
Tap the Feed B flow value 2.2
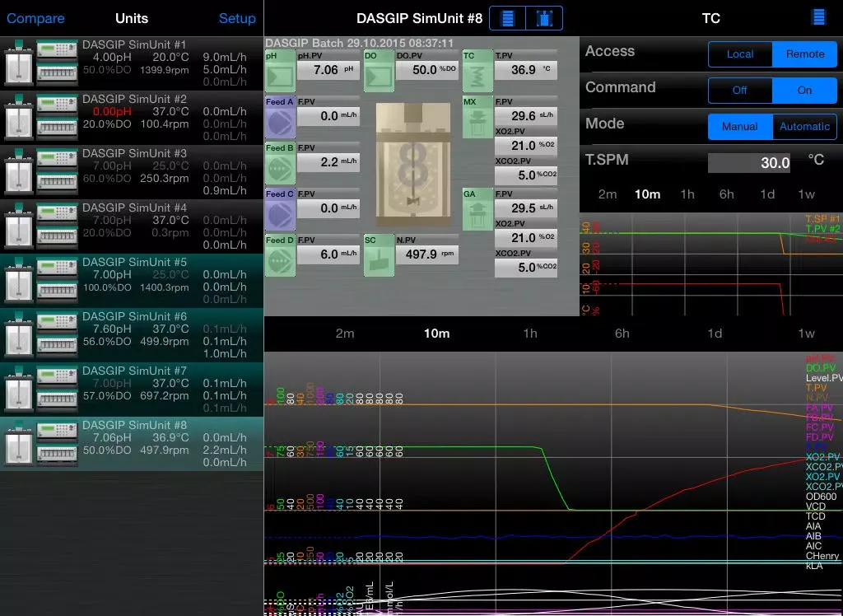(x=328, y=161)
